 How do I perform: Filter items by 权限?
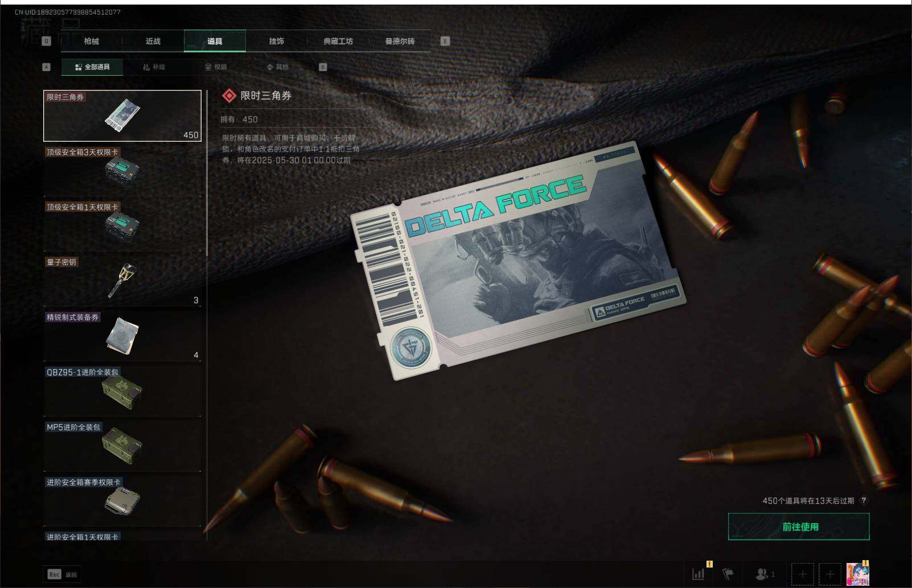coord(216,67)
